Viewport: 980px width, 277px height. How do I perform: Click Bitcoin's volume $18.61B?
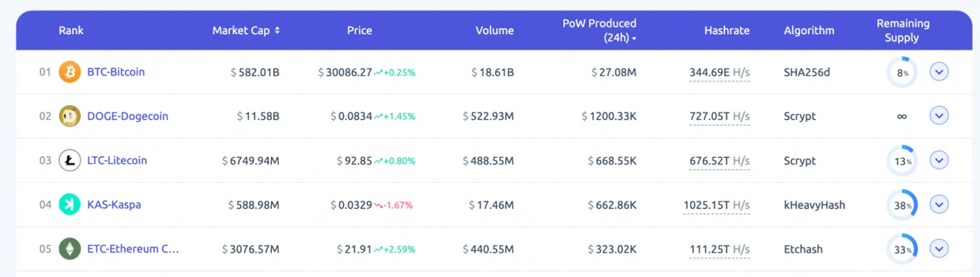coord(492,72)
